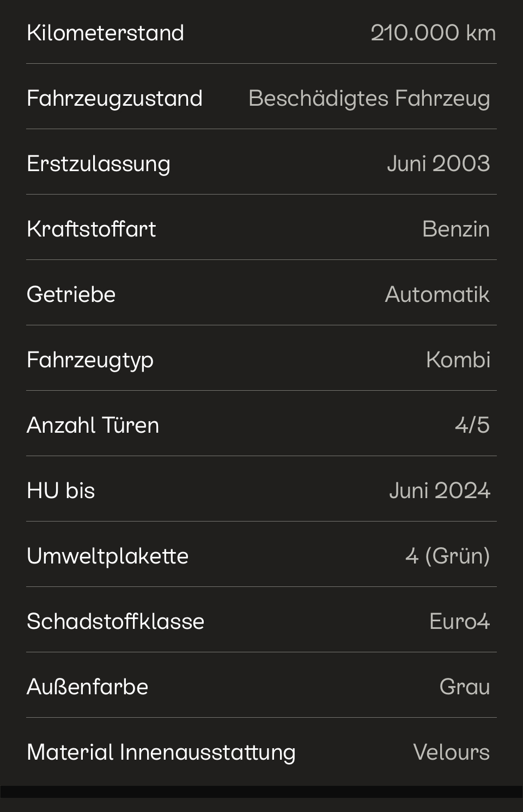Select the Kombi vehicle type value
This screenshot has width=523, height=812.
458,360
